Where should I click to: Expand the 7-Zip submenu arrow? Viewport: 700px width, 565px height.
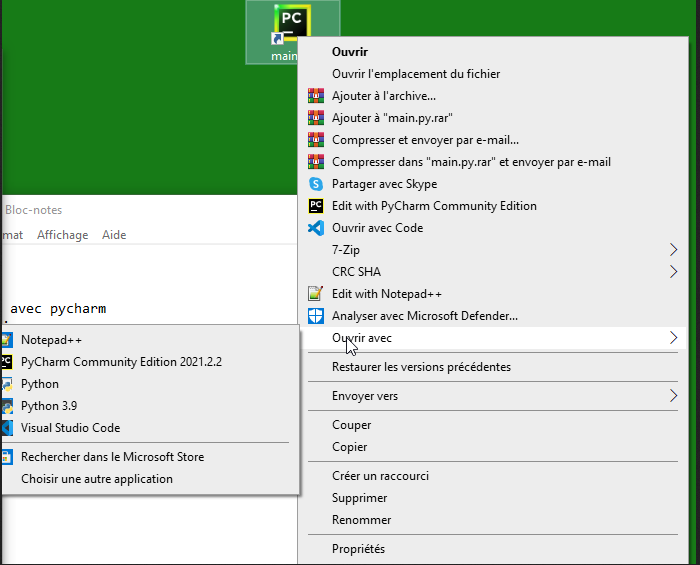(673, 250)
